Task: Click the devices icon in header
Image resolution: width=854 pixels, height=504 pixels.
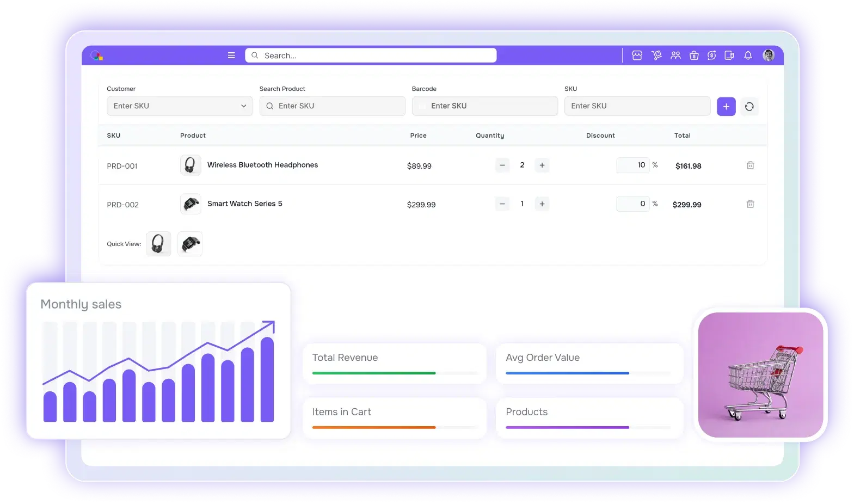Action: (729, 56)
